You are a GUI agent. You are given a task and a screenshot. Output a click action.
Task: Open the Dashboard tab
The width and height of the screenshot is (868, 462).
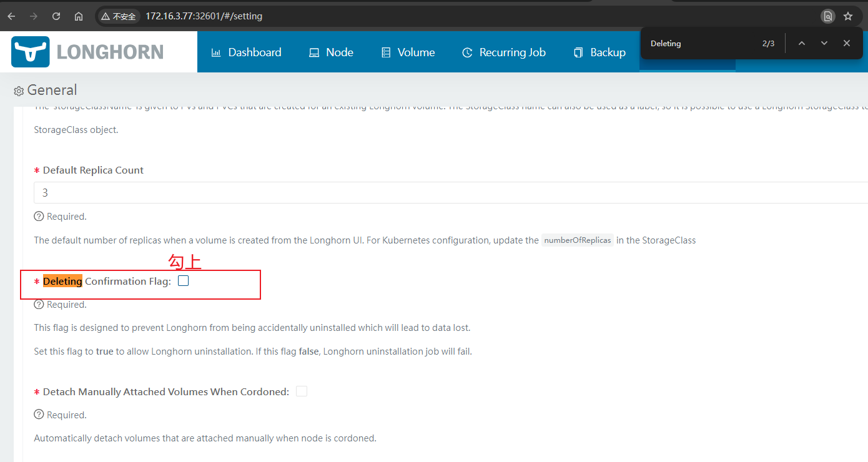pyautogui.click(x=247, y=52)
